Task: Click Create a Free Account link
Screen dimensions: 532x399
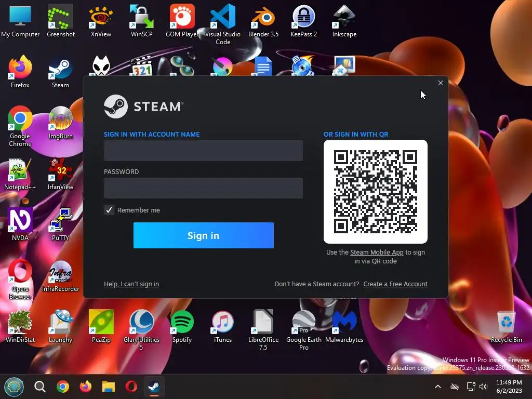Action: click(x=395, y=284)
